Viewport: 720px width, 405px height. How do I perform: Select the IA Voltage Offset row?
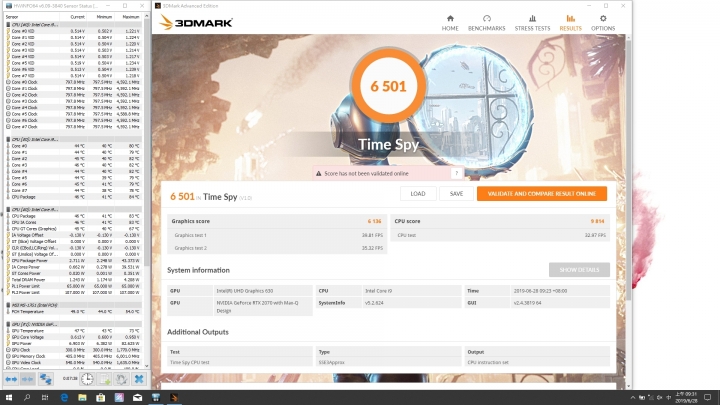pyautogui.click(x=73, y=235)
